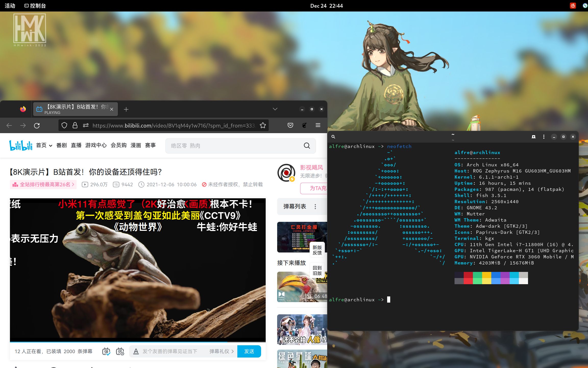Click the 发送 send button
Image resolution: width=588 pixels, height=368 pixels.
(x=249, y=351)
